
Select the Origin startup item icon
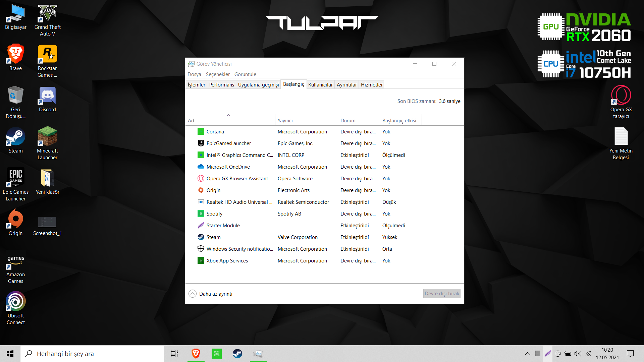201,190
